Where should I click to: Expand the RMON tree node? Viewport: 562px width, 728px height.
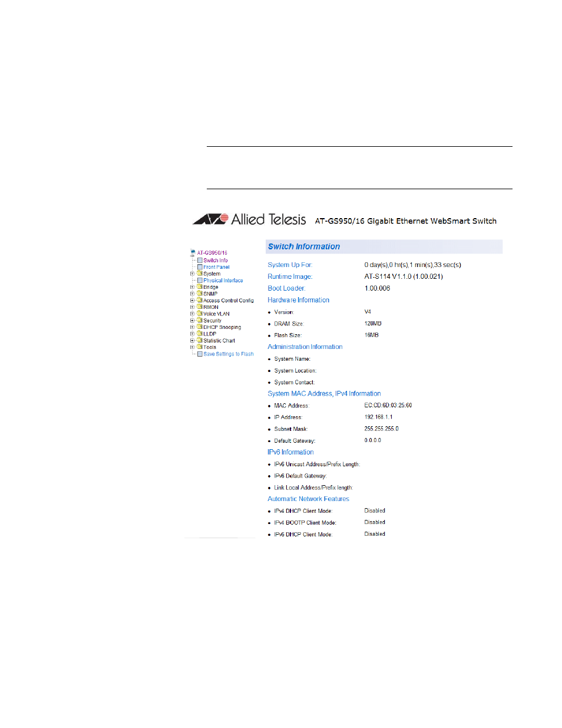coord(192,307)
